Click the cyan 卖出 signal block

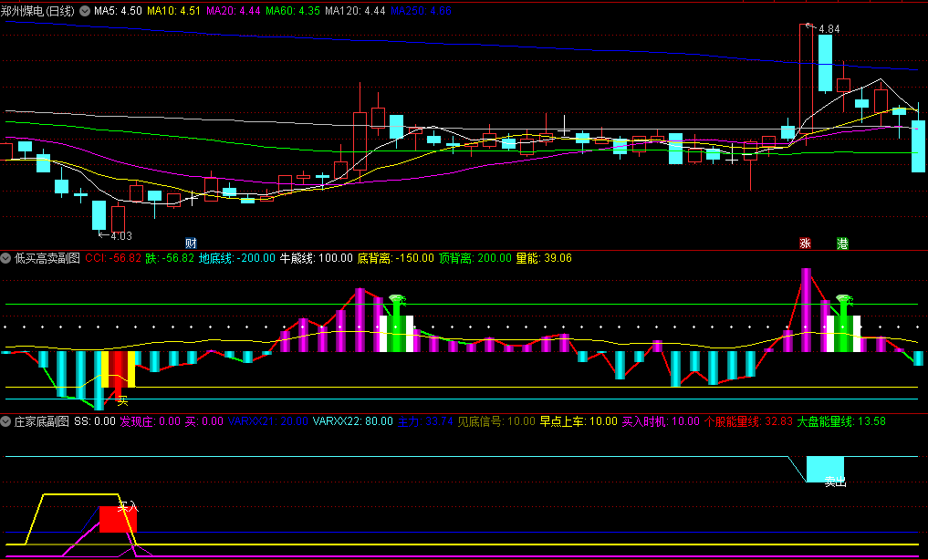[x=825, y=469]
